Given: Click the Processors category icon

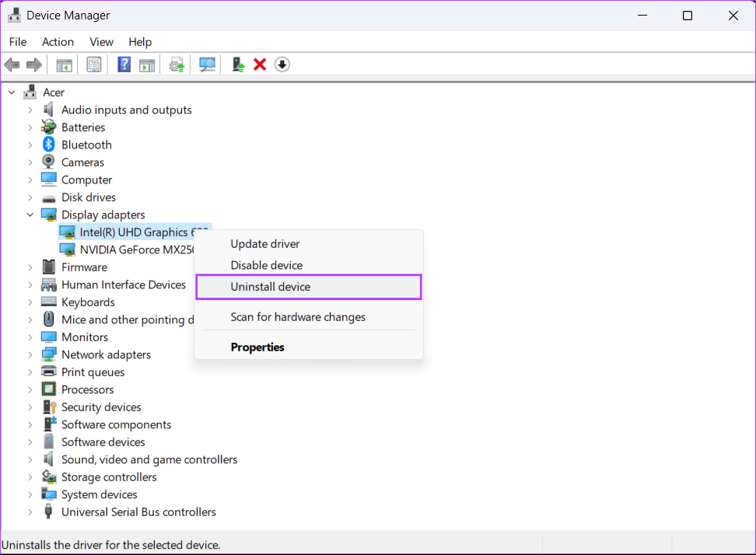Looking at the screenshot, I should pyautogui.click(x=49, y=389).
